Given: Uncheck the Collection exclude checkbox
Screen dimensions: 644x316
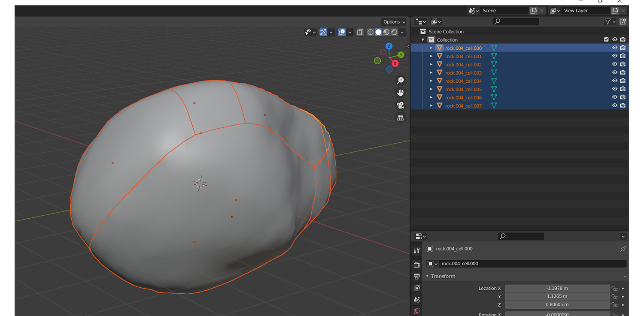Looking at the screenshot, I should 606,39.
